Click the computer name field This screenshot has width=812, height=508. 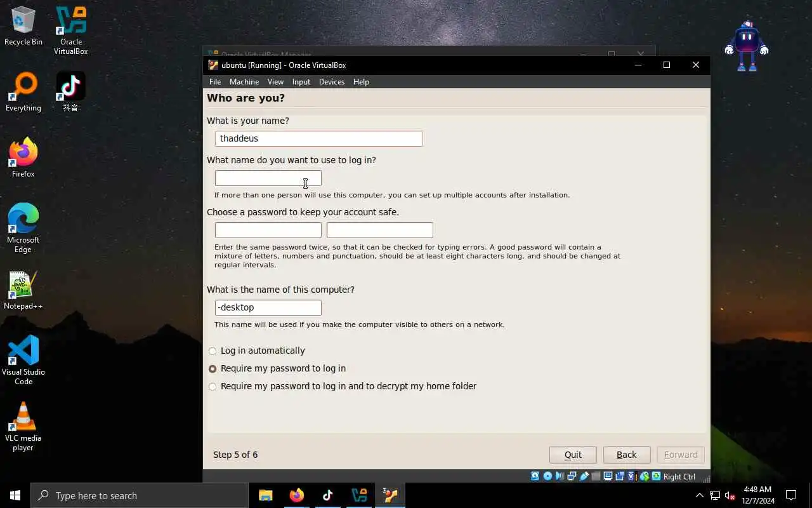click(x=268, y=307)
